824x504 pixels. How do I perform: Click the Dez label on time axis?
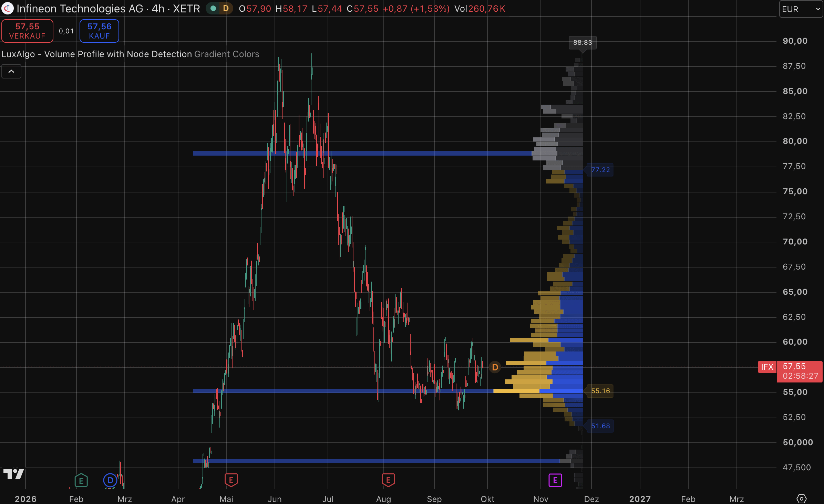point(591,499)
